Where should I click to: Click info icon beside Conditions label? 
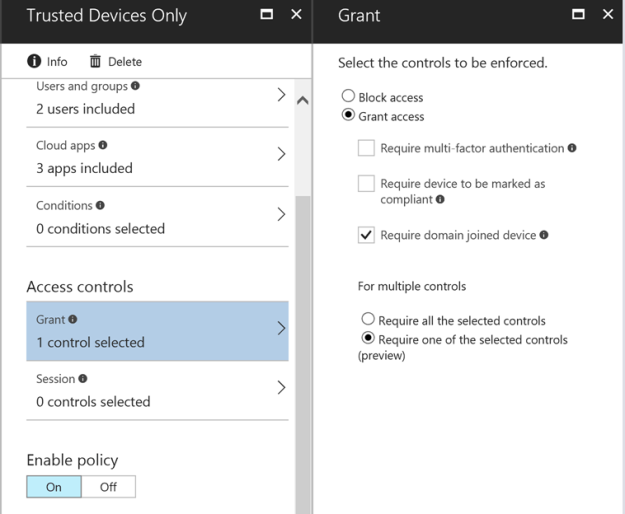100,206
